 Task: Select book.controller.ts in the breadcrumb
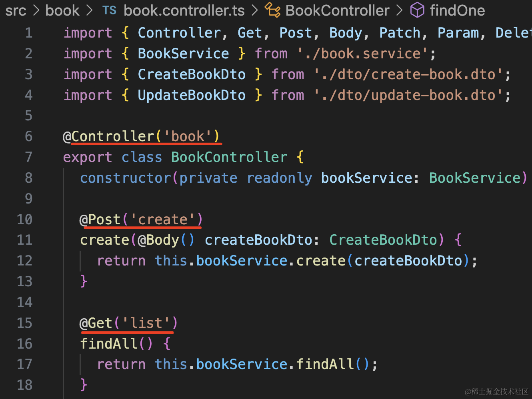184,10
